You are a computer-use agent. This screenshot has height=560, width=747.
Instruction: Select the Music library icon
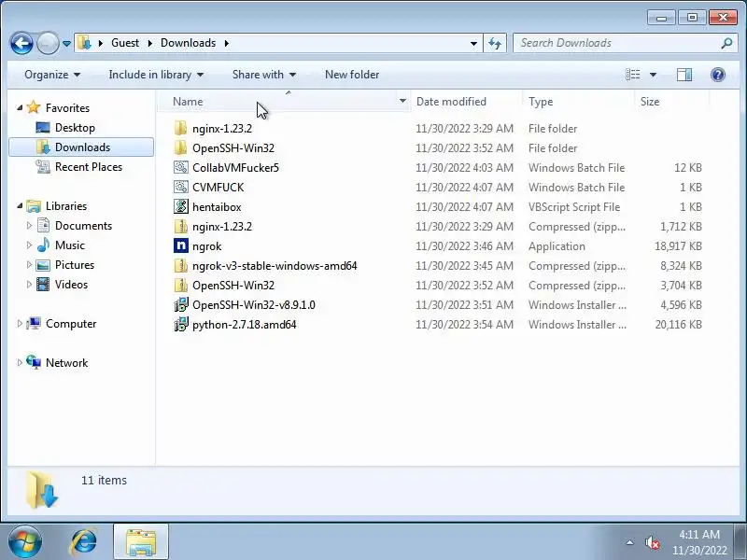(43, 245)
